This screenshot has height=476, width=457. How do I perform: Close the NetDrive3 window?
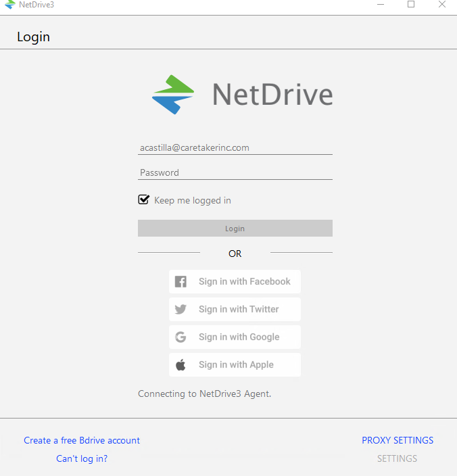pyautogui.click(x=442, y=5)
